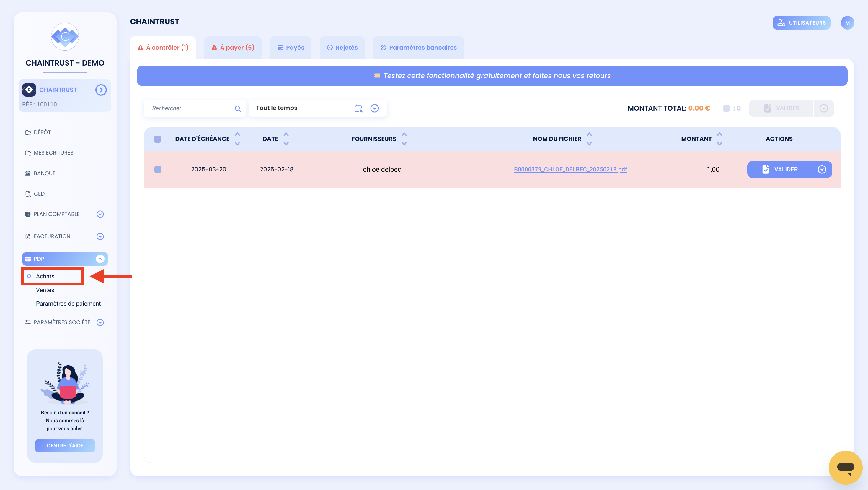Click RÉF : 100110 text

coord(40,105)
